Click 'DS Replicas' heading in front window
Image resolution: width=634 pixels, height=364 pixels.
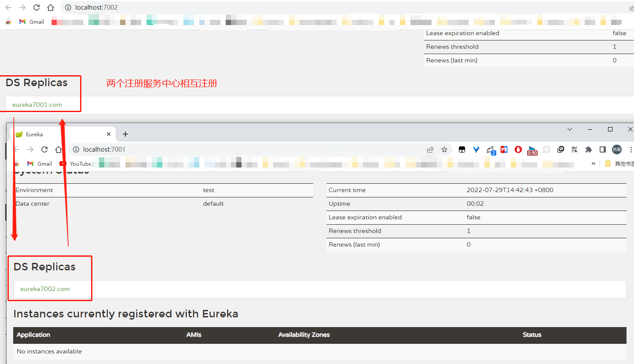(44, 267)
